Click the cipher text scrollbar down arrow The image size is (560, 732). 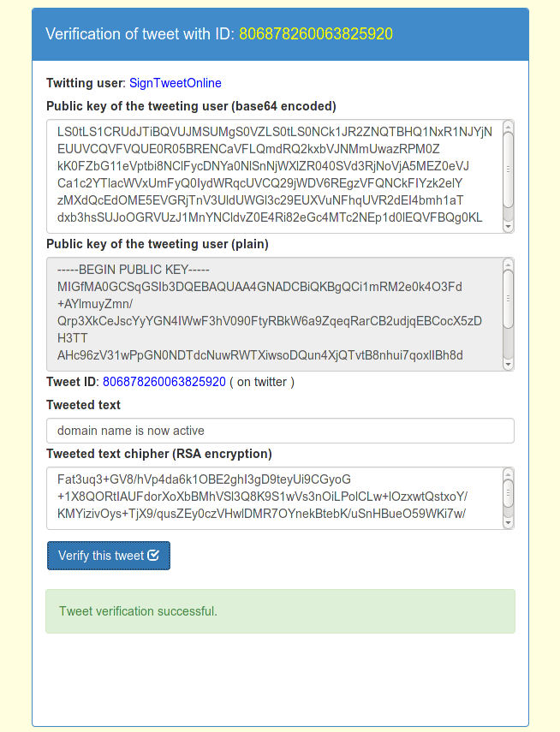[508, 523]
